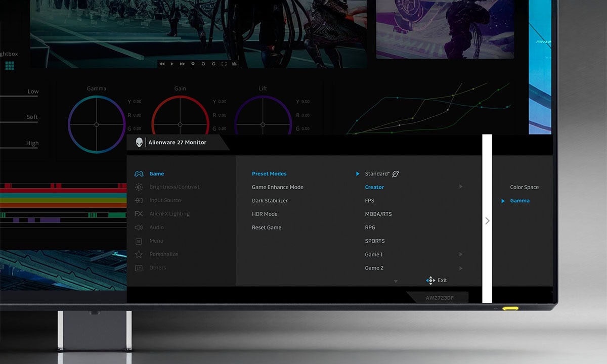
Task: Open the Audio speaker icon
Action: point(139,227)
